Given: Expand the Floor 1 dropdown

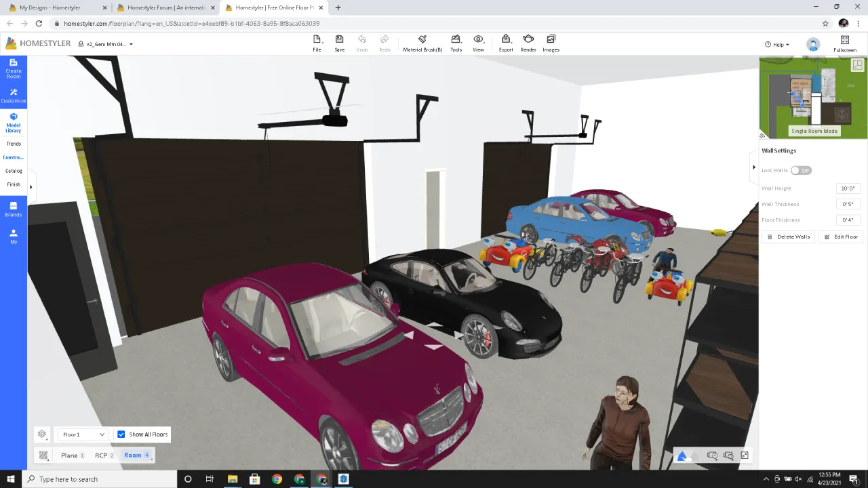Looking at the screenshot, I should click(83, 434).
